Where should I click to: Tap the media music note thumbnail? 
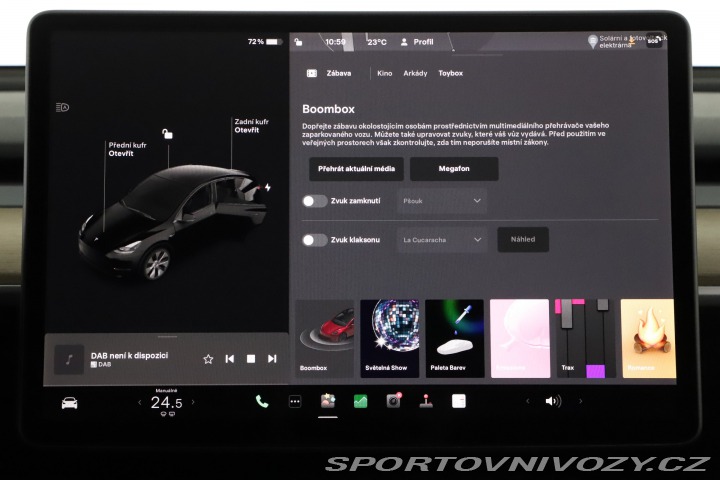pos(69,359)
